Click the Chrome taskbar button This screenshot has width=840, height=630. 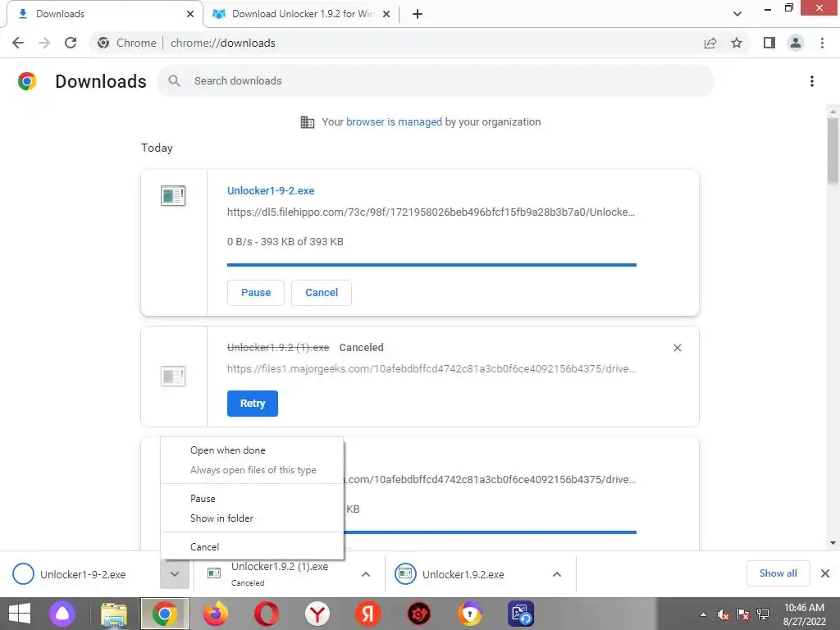click(x=165, y=614)
